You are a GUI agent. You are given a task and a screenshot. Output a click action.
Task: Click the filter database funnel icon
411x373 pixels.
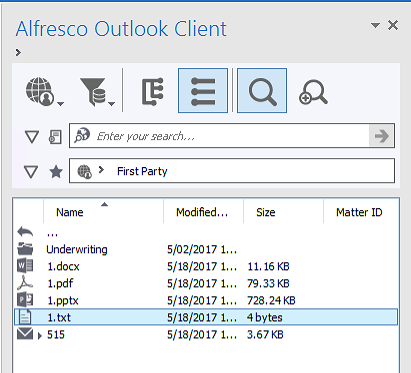(x=93, y=92)
